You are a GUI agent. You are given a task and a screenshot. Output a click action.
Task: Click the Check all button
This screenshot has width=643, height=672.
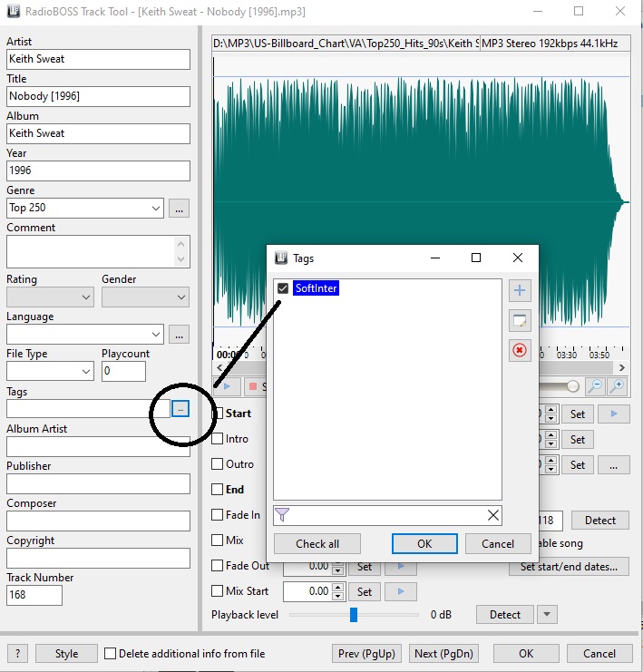pyautogui.click(x=317, y=544)
